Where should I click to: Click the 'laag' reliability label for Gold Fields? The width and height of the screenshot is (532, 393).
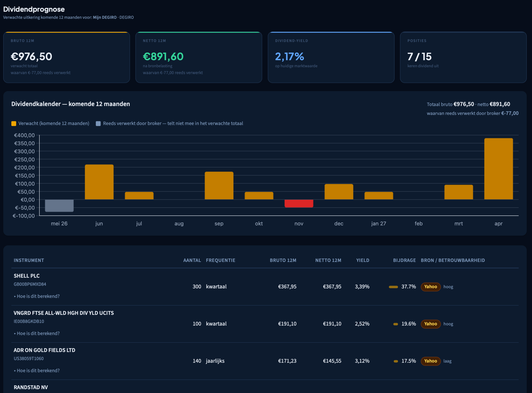(447, 361)
